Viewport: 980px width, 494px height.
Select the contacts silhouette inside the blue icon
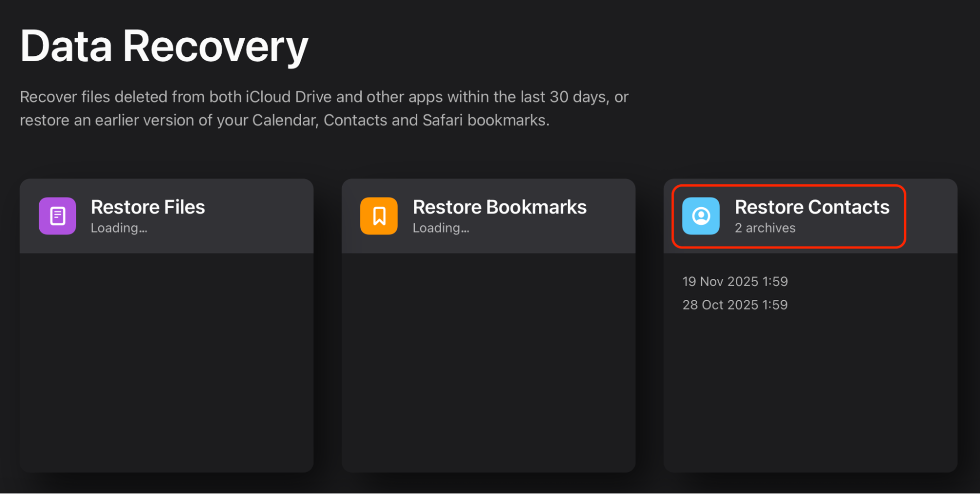point(700,216)
